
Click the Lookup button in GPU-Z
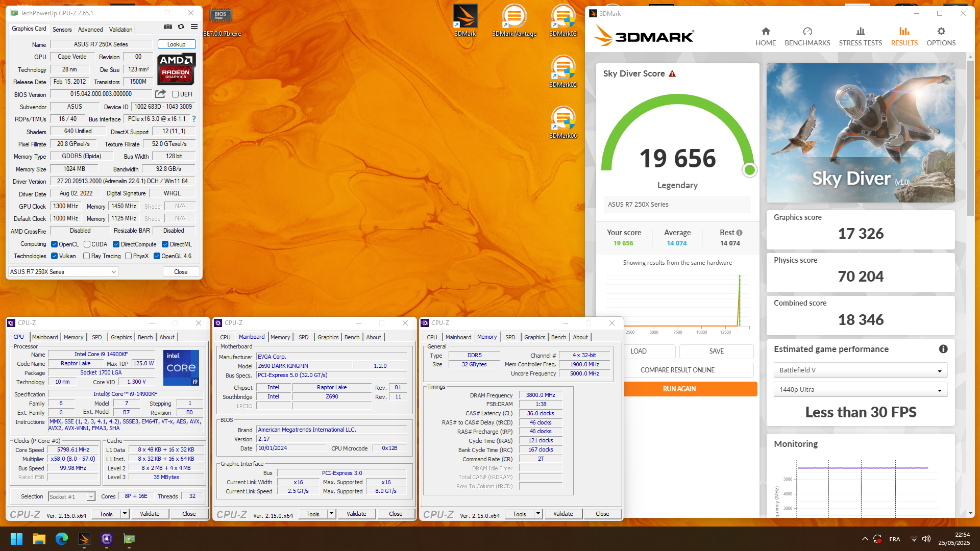(x=177, y=44)
